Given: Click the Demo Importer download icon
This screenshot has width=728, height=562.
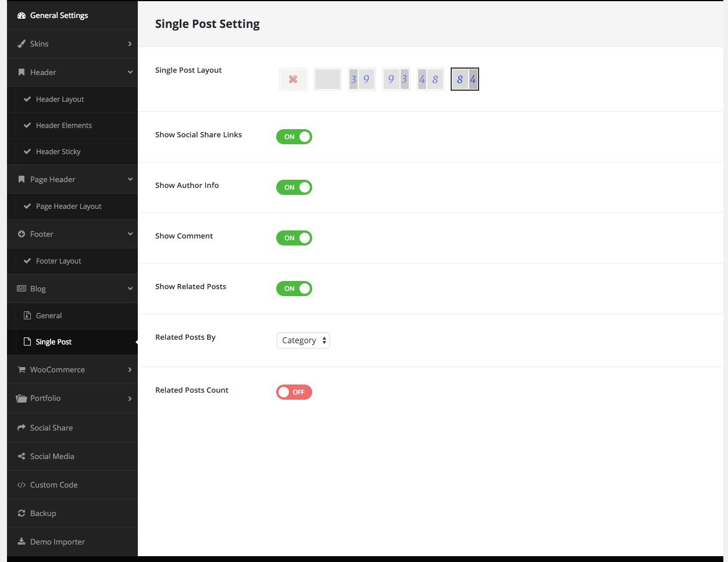Looking at the screenshot, I should (22, 542).
